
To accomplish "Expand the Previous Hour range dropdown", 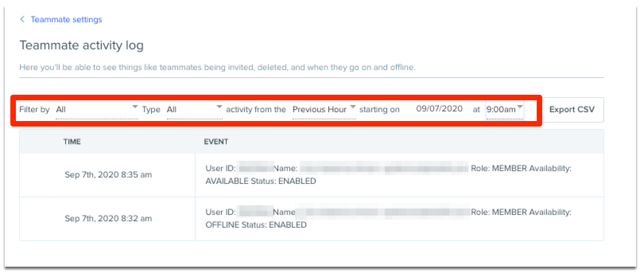I will 324,109.
